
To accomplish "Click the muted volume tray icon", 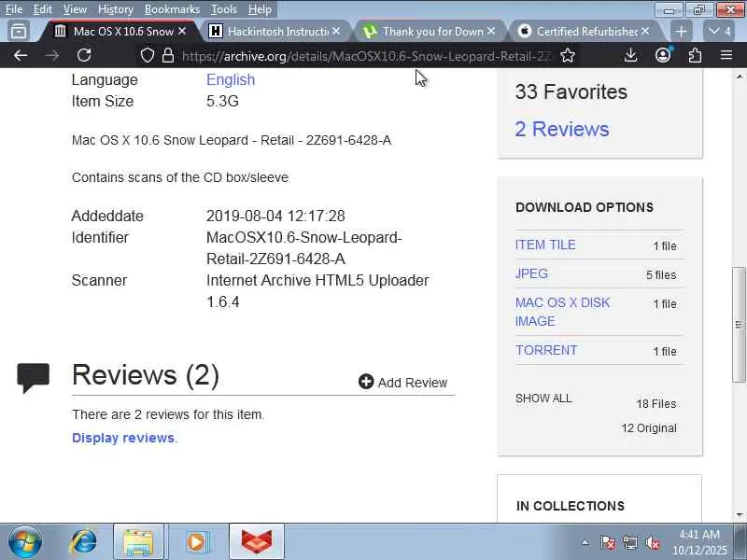I will (652, 543).
